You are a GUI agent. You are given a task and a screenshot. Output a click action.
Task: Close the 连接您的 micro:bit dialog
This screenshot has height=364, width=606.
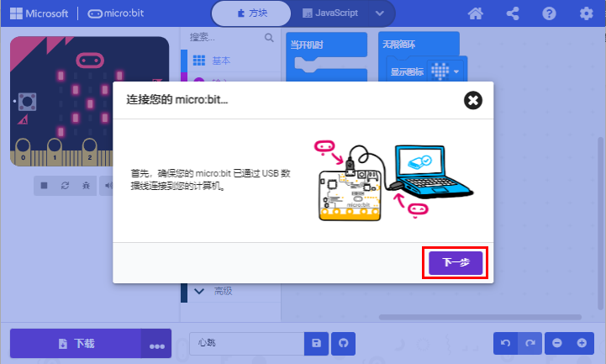[472, 101]
